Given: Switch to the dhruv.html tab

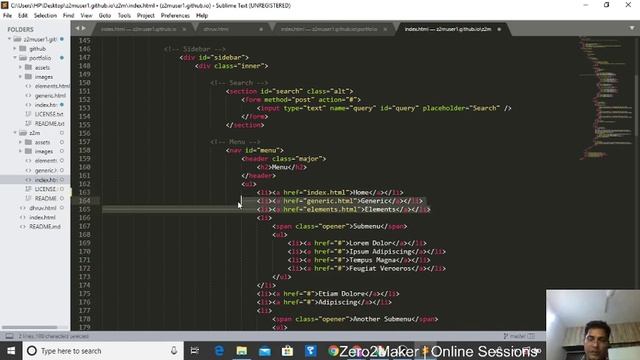Looking at the screenshot, I should pos(216,29).
